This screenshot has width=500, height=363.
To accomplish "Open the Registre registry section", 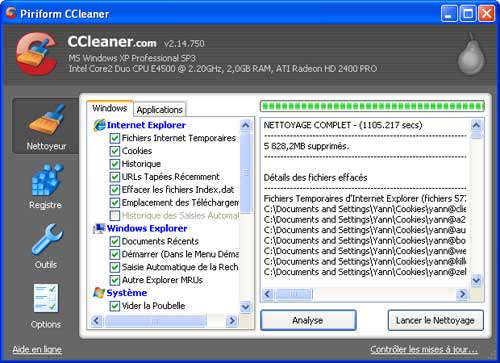I will [x=46, y=186].
